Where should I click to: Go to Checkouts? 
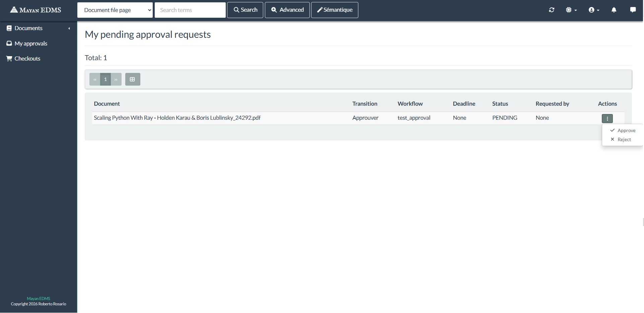[x=27, y=59]
